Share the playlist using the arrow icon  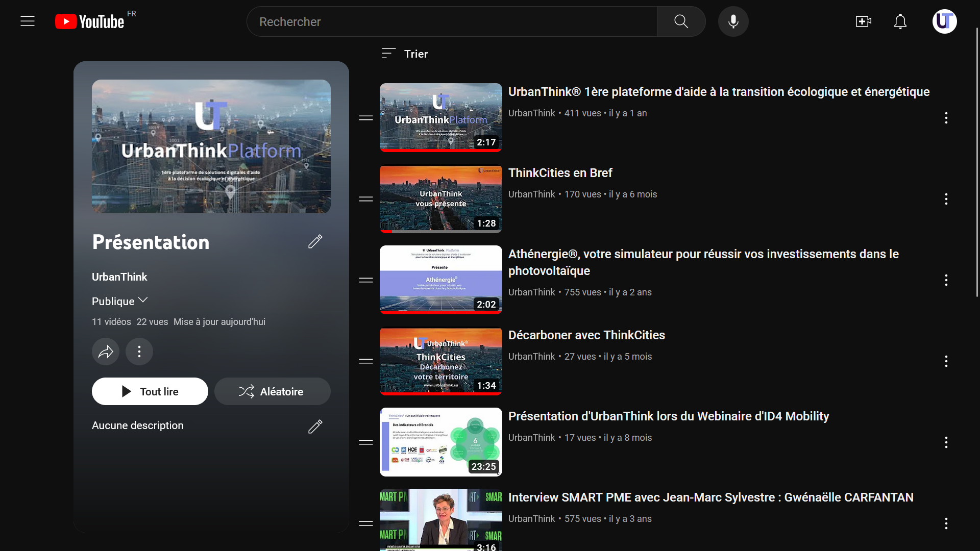(106, 352)
